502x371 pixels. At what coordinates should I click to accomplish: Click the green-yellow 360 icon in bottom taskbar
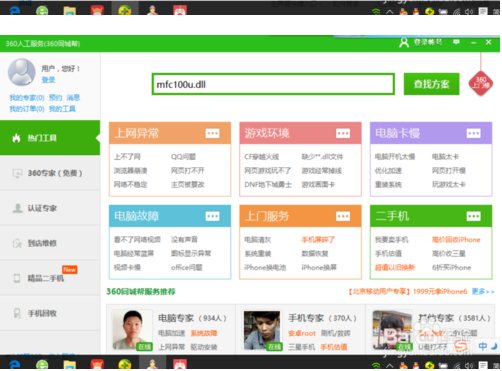(125, 365)
